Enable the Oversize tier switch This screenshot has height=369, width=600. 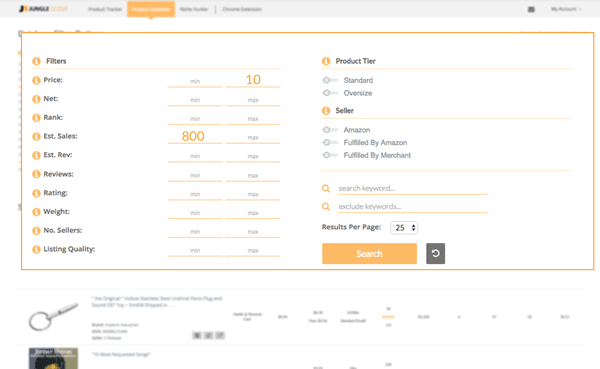point(330,93)
